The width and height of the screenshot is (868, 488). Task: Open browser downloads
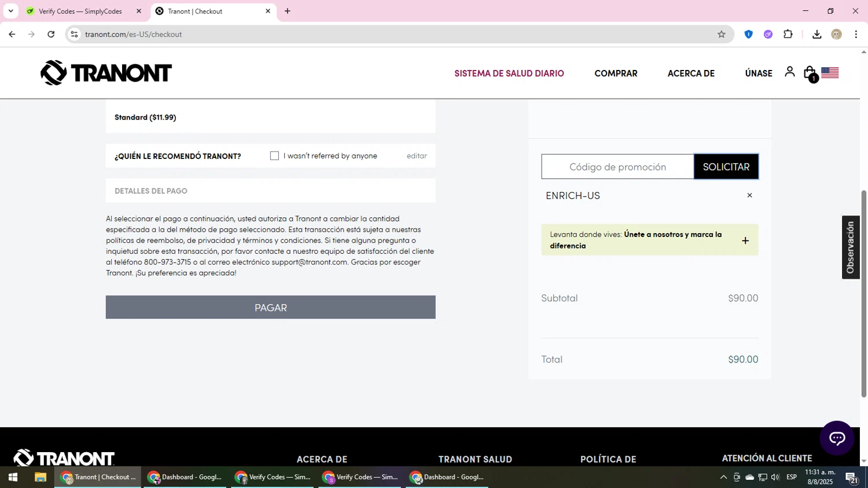click(x=816, y=34)
